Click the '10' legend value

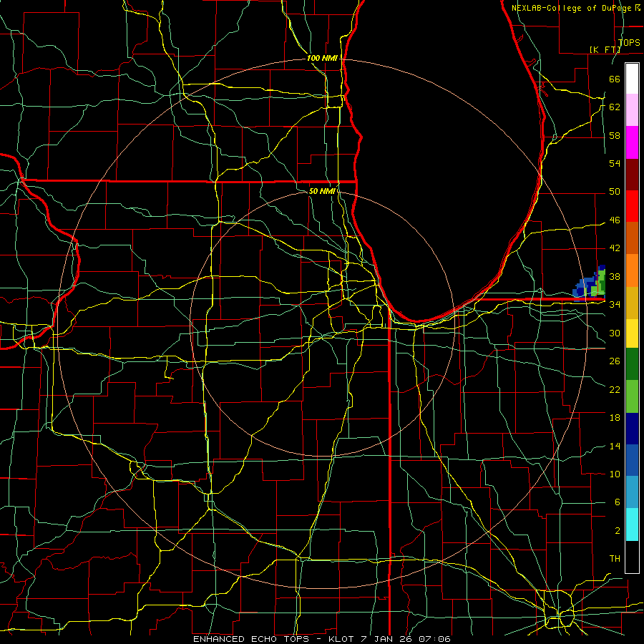615,474
